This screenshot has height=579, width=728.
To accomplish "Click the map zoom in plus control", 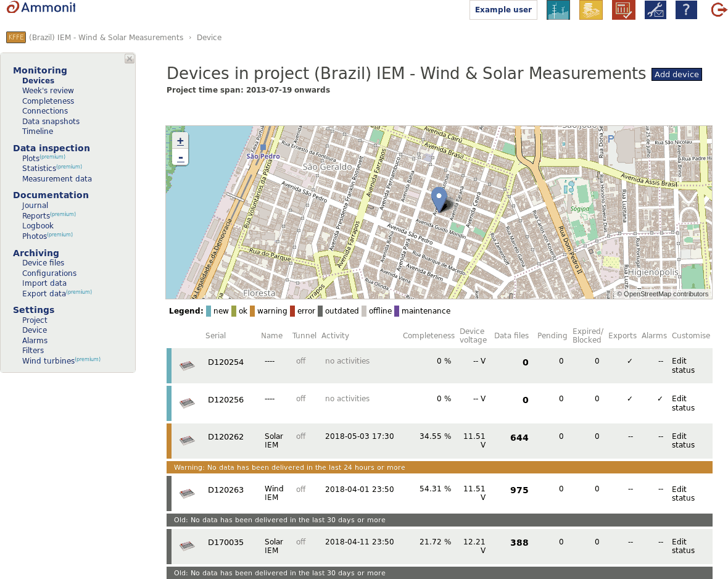I will (180, 141).
